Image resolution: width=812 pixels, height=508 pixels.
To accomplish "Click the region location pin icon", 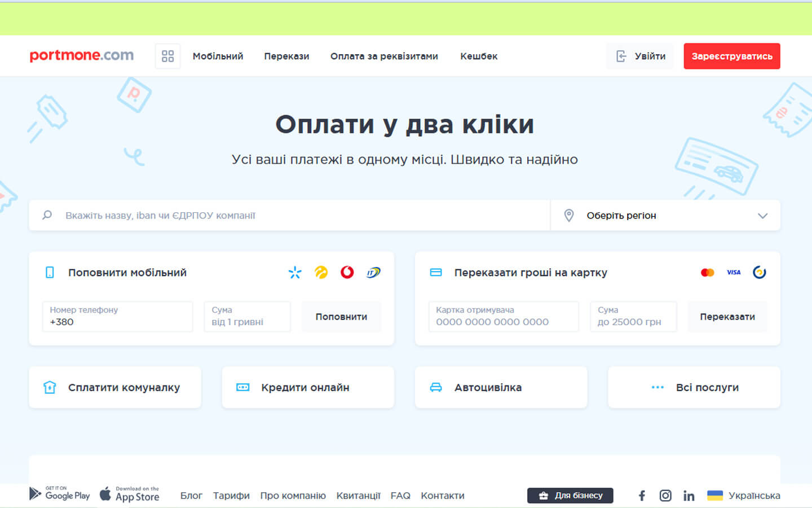I will point(569,215).
